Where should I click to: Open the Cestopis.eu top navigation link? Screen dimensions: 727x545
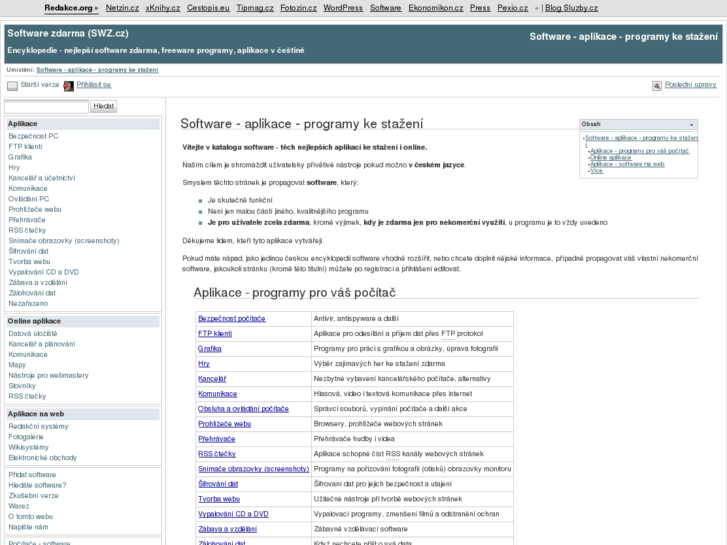[208, 8]
